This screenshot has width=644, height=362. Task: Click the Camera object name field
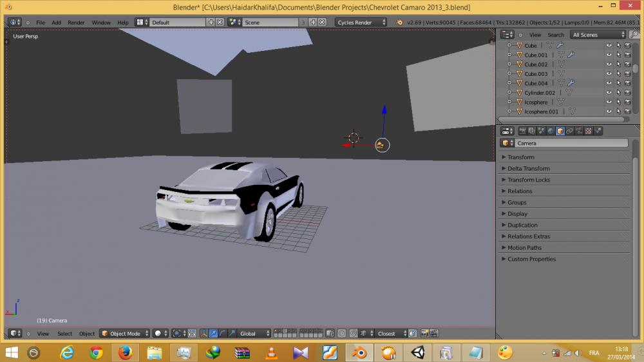click(570, 143)
